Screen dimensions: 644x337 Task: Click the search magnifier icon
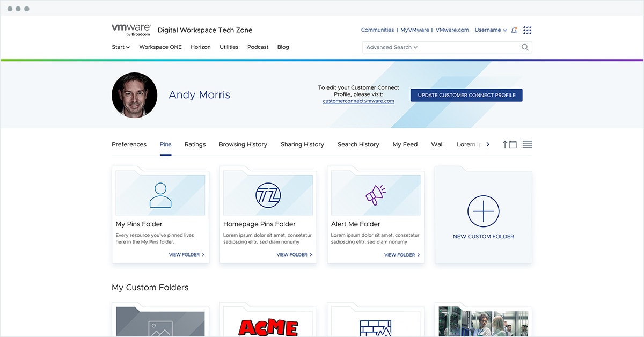[525, 47]
